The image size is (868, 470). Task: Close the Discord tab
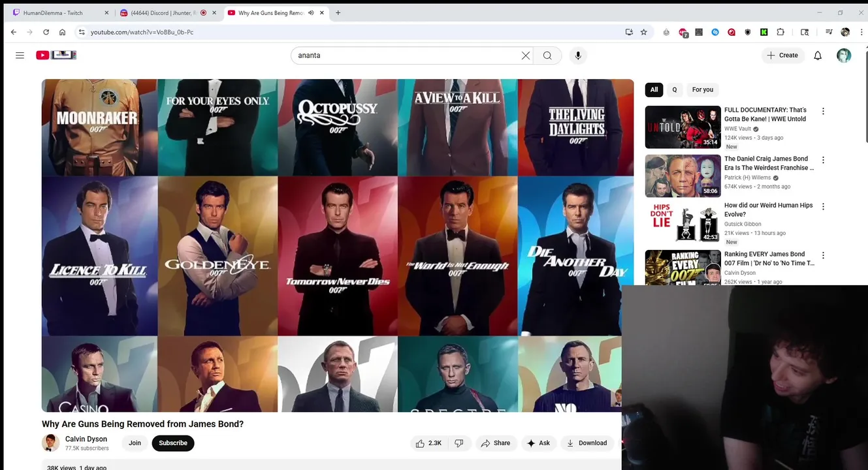[214, 13]
